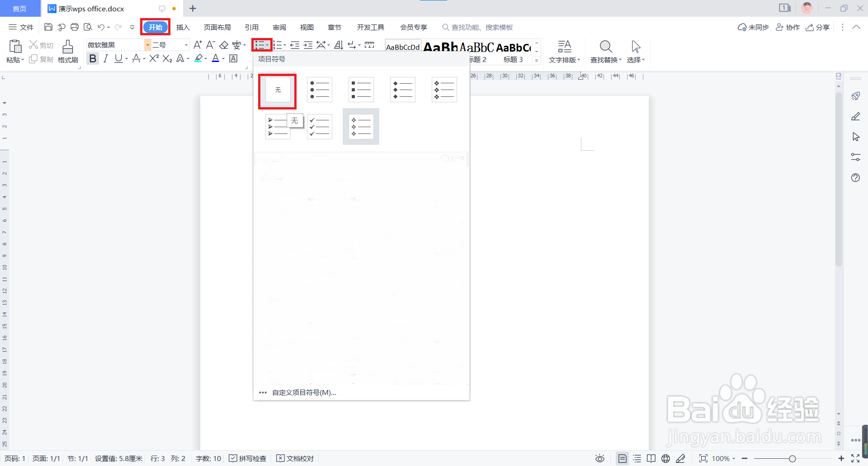The height and width of the screenshot is (466, 868).
Task: Toggle 拼写检查 spell check in status bar
Action: (x=248, y=458)
